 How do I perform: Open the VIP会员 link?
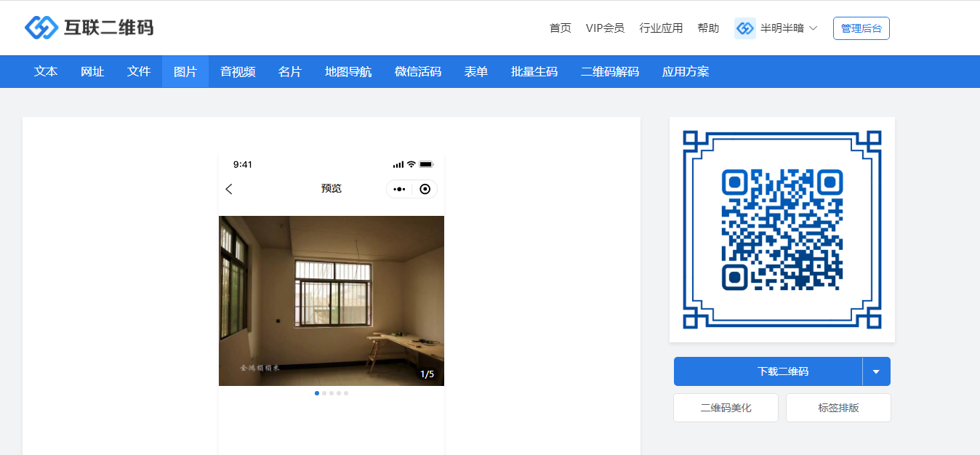pos(605,28)
